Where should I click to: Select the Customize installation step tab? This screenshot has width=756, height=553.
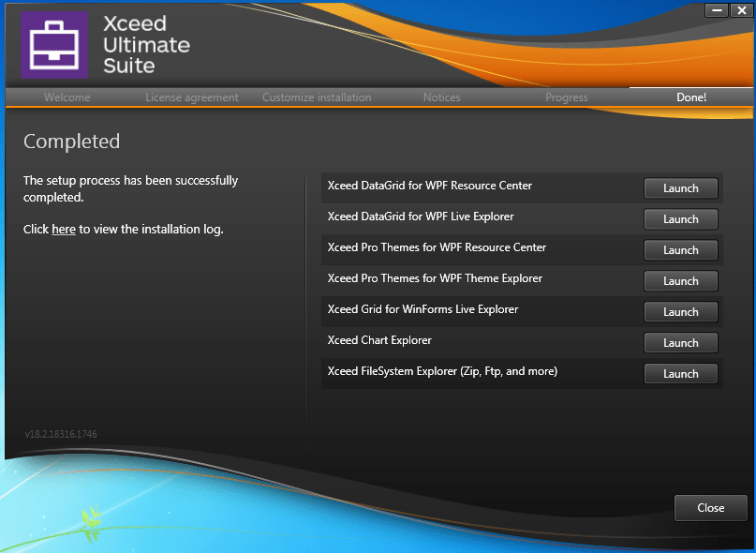click(x=317, y=97)
